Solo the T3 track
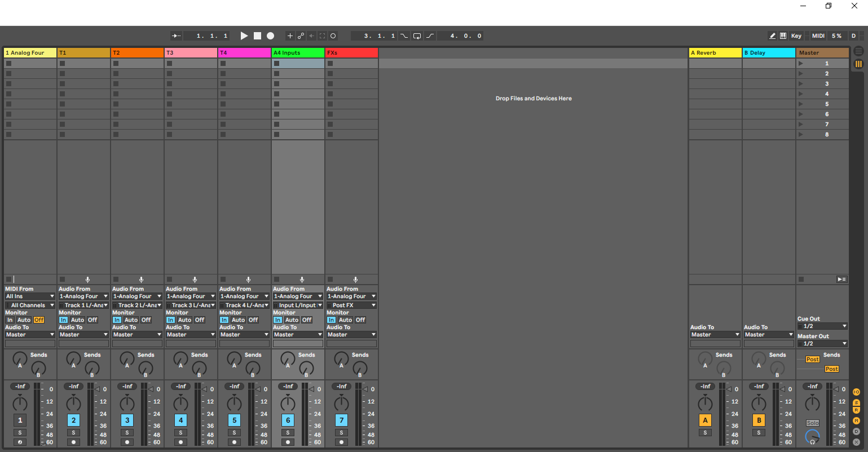 coord(180,433)
